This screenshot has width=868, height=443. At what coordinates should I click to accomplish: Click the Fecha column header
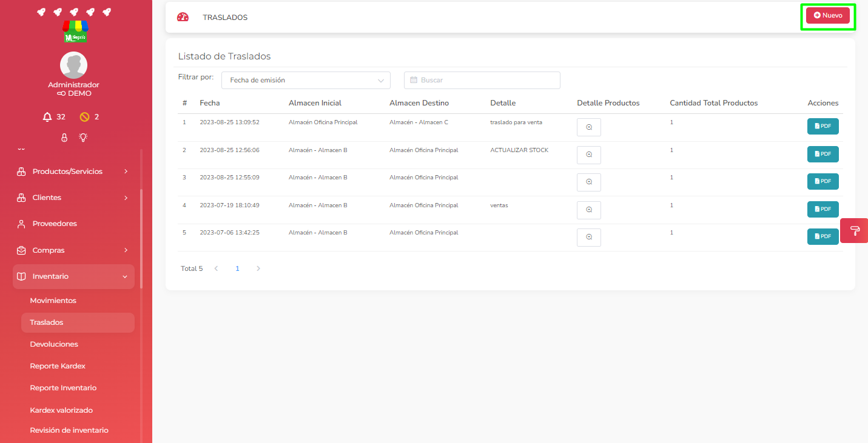pyautogui.click(x=210, y=103)
